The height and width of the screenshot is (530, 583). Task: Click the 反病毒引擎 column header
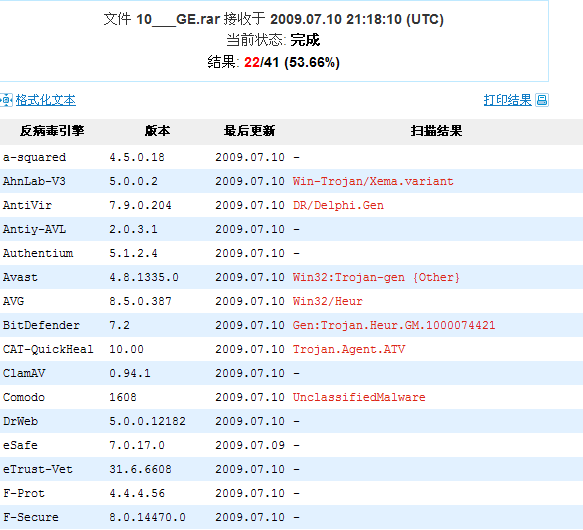(x=52, y=131)
